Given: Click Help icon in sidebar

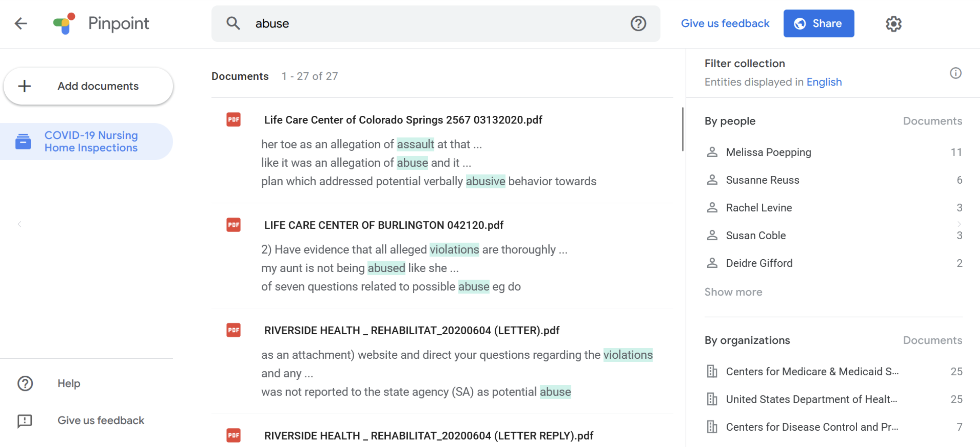Looking at the screenshot, I should click(x=25, y=383).
